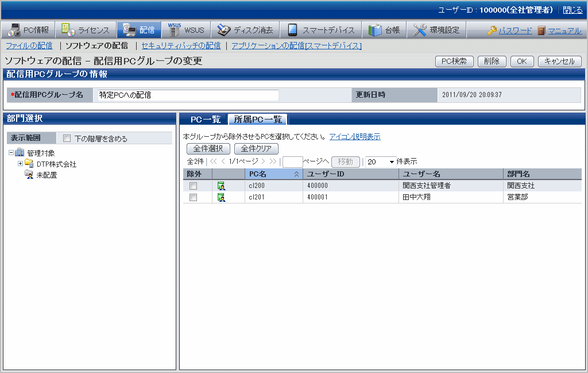Click the 台帳 books icon

374,30
